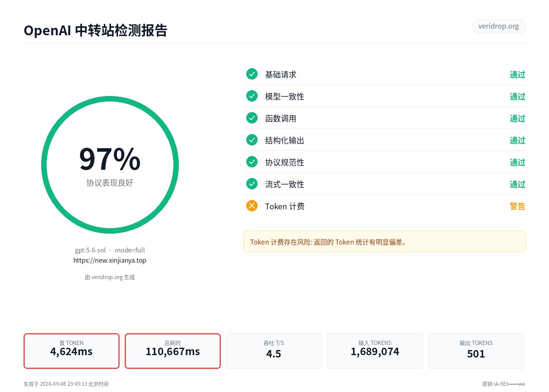Select the 首 TOKEN 4,624ms card
The height and width of the screenshot is (392, 549).
(x=71, y=351)
